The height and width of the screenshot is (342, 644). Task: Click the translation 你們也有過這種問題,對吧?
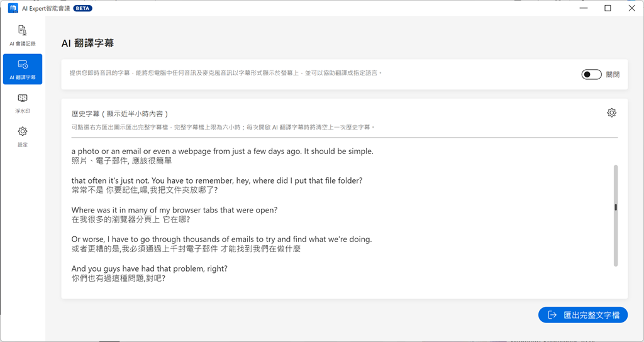click(x=118, y=278)
